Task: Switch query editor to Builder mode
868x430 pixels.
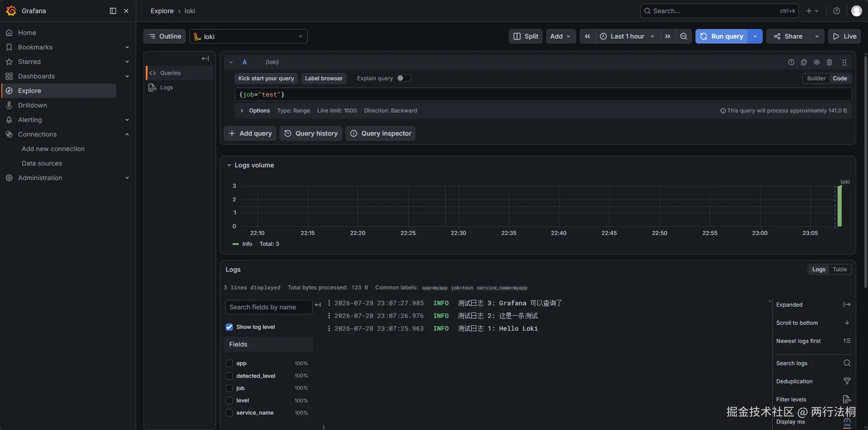Action: pyautogui.click(x=816, y=78)
